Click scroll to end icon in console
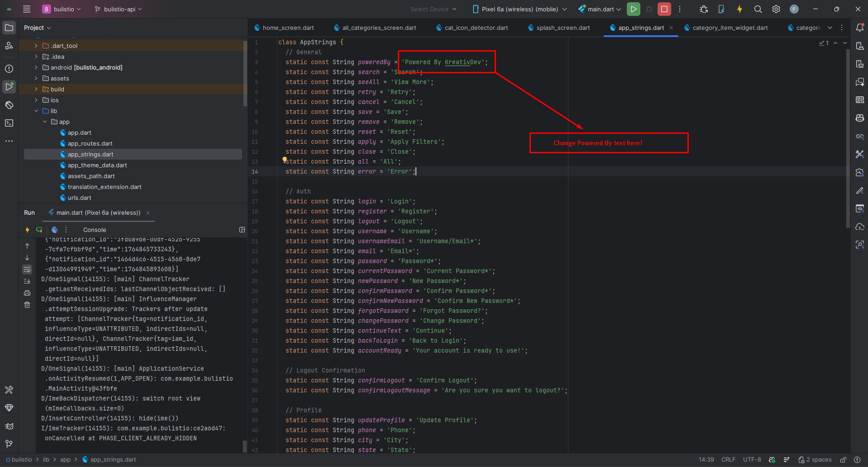The width and height of the screenshot is (868, 467). point(27,281)
